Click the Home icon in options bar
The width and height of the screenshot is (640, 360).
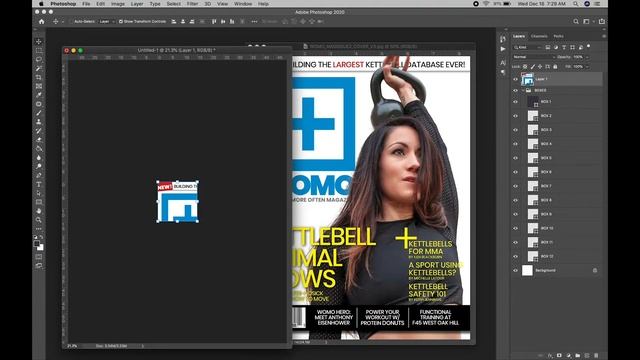coord(42,22)
